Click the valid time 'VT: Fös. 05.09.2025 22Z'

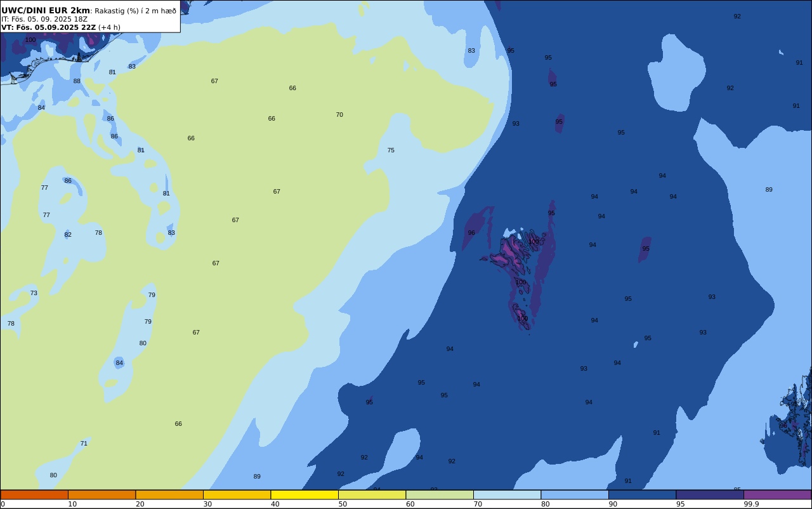(x=48, y=27)
